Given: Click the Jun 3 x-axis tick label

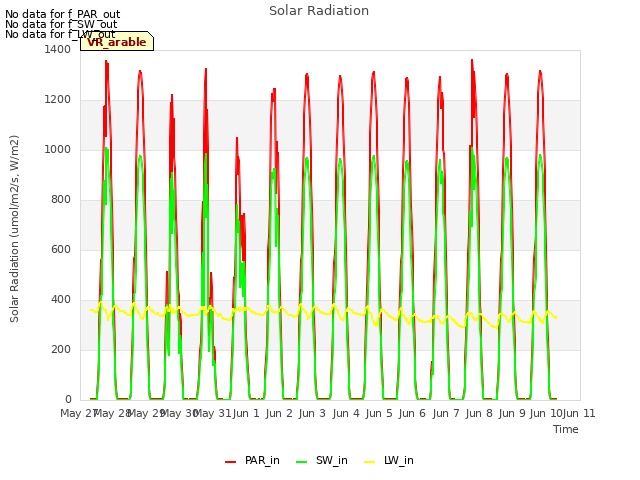Looking at the screenshot, I should (x=312, y=413).
